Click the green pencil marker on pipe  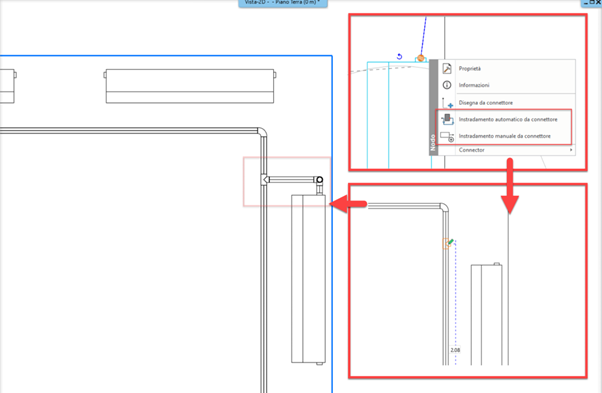coord(451,242)
